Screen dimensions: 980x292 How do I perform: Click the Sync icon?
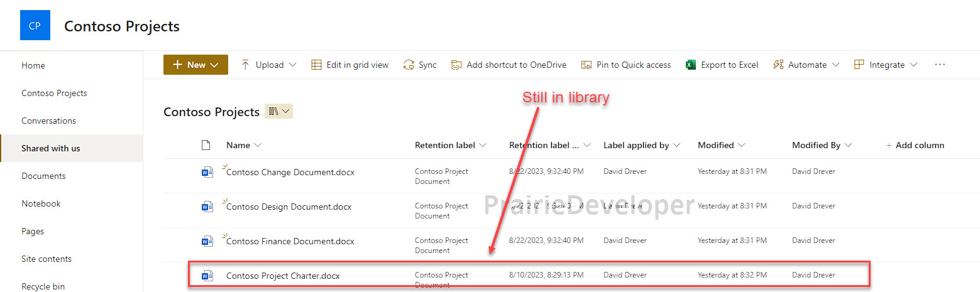click(409, 65)
